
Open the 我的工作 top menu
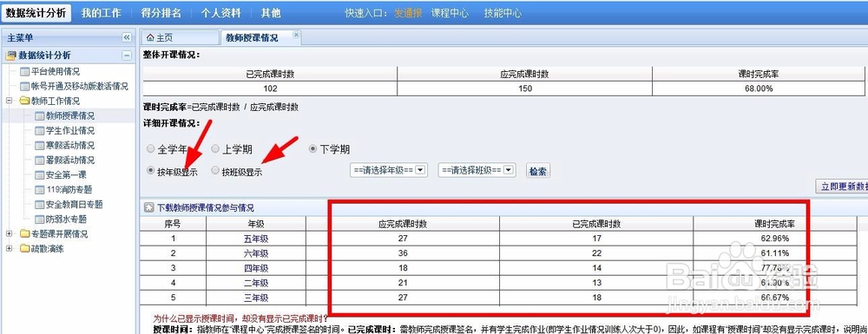102,13
